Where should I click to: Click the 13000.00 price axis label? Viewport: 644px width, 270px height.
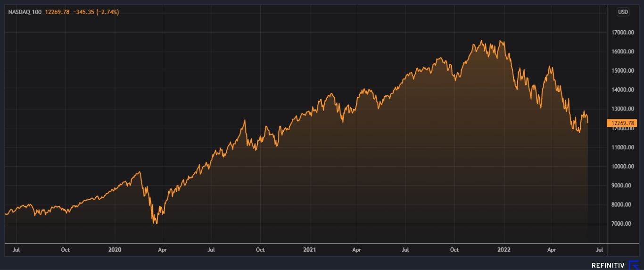(623, 109)
